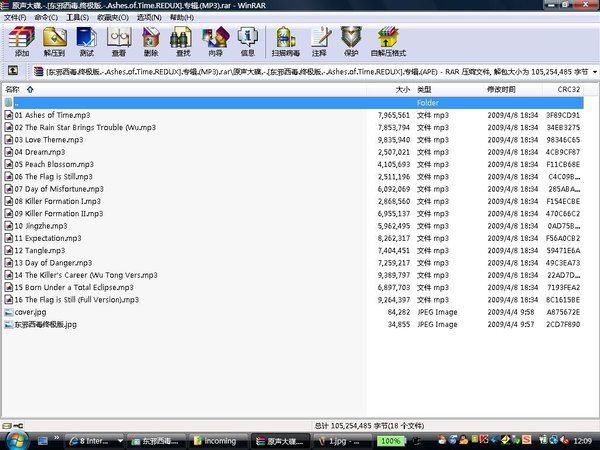Open the View (查看) toolbar icon
This screenshot has width=600, height=450.
pyautogui.click(x=119, y=41)
